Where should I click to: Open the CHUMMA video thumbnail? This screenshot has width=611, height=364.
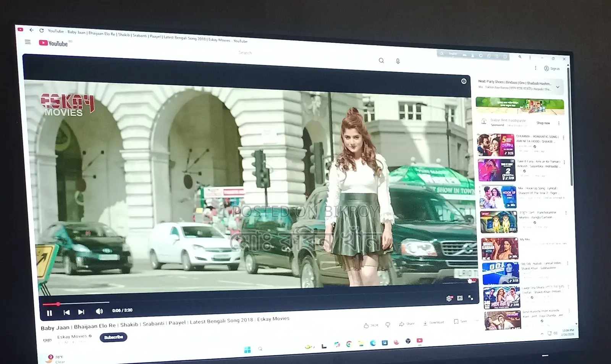(x=496, y=145)
